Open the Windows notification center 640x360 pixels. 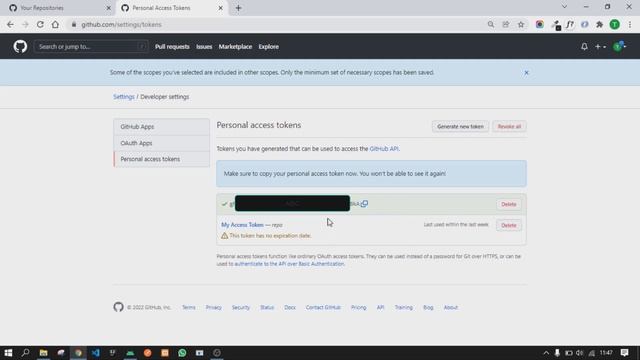coord(624,353)
